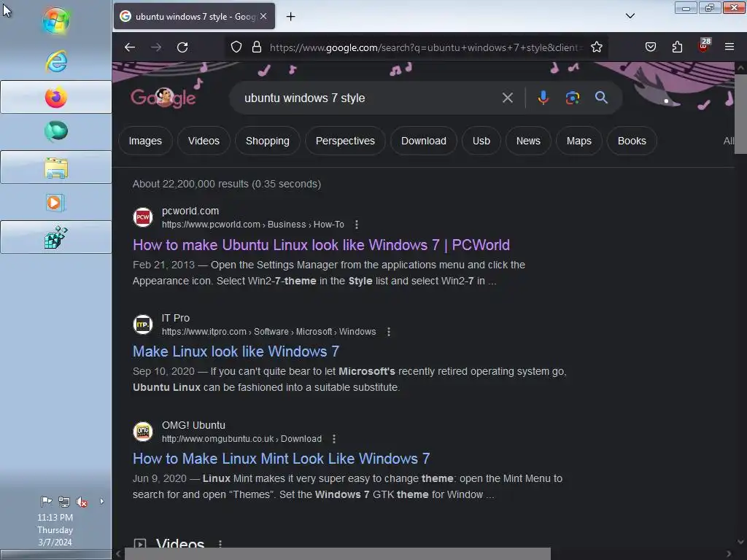Viewport: 747px width, 560px height.
Task: Reload the current page
Action: [182, 47]
